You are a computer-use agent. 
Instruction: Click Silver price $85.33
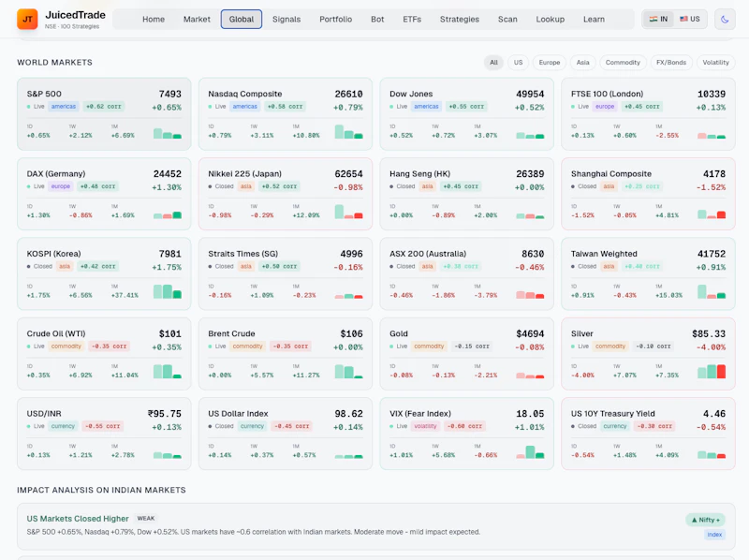click(709, 333)
